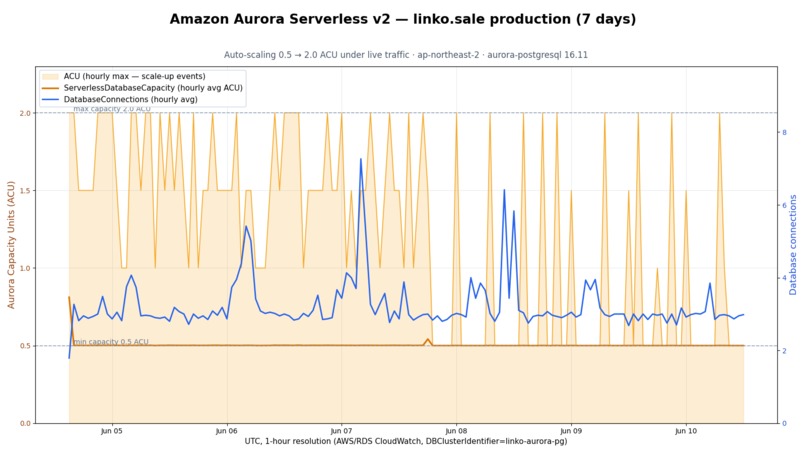Click the right axis tick '0'
Viewport: 806px width, 453px height.
pos(784,424)
